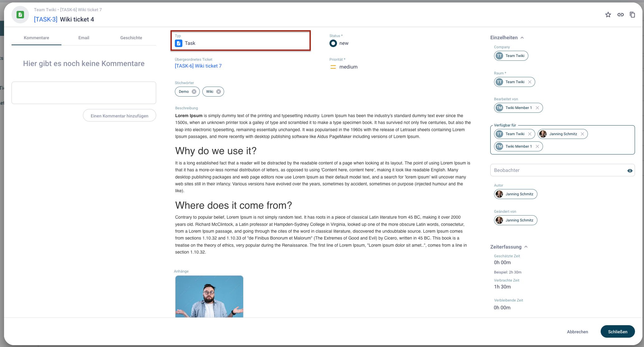Copy the ticket link icon
This screenshot has height=347, width=644.
(620, 15)
